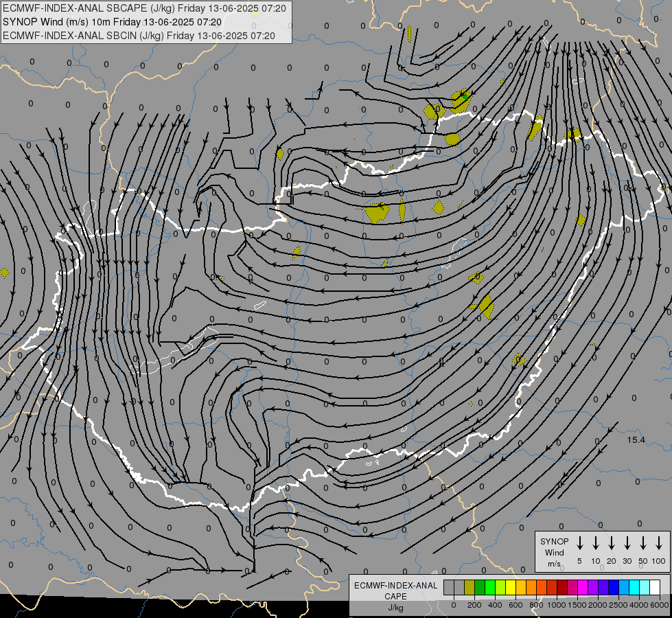Image resolution: width=672 pixels, height=618 pixels.
Task: Click the 800 tick label on CAPE scale
Action: tap(536, 605)
